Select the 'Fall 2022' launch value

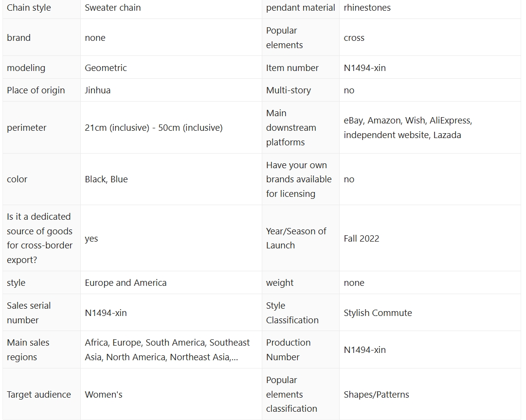click(361, 239)
